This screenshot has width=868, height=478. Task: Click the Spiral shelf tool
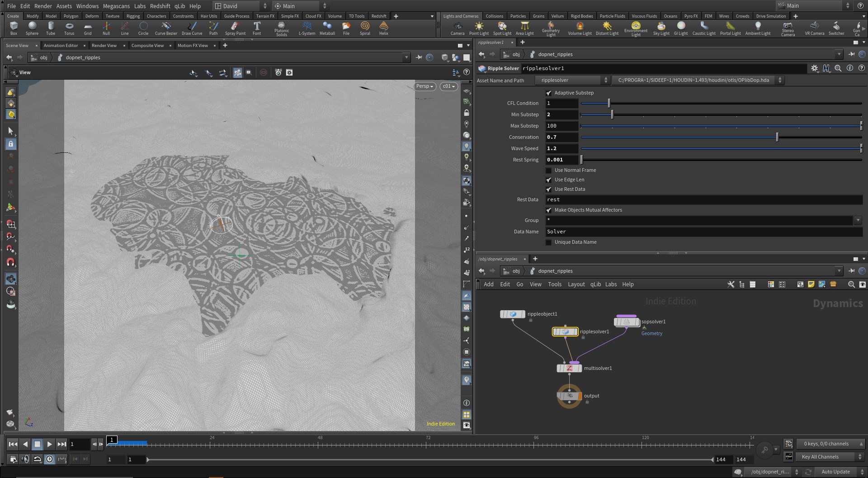[365, 28]
